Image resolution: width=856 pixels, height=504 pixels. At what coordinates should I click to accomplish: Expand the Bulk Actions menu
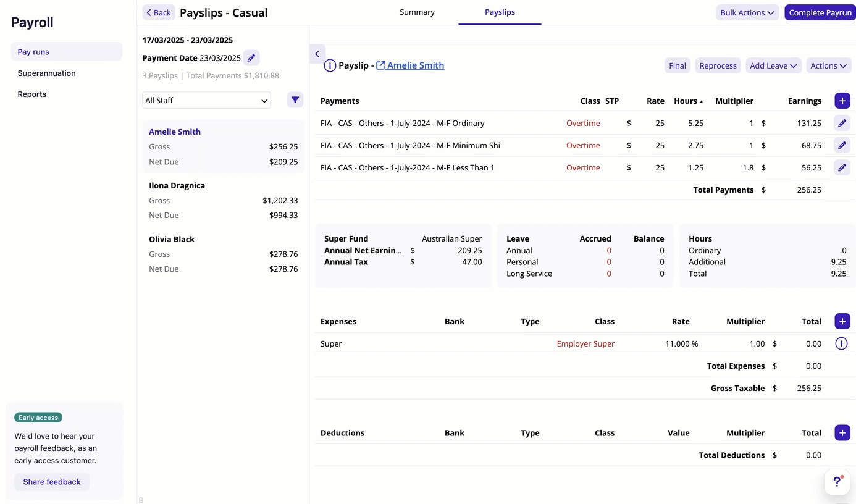click(x=747, y=12)
